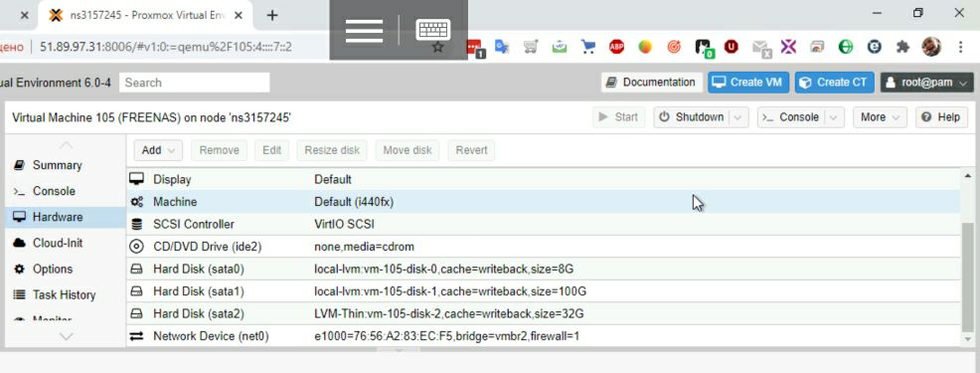Open a new browser tab
Viewport: 980px width, 373px height.
(272, 15)
